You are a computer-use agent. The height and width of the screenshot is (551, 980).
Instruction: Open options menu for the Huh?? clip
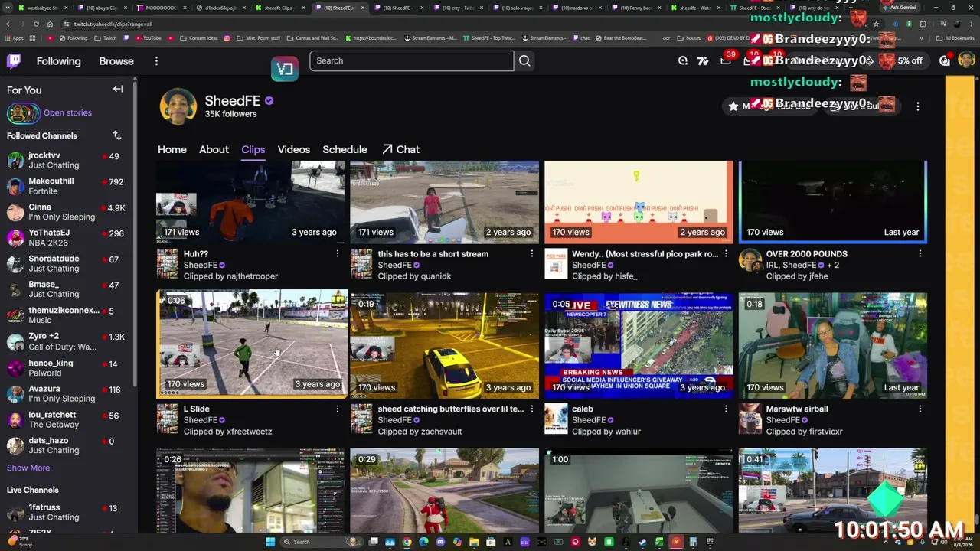coord(338,254)
